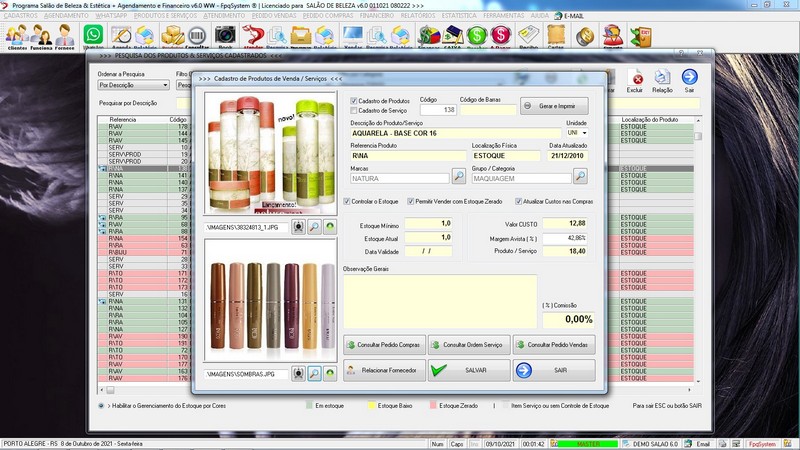
Task: Click Relação icon in the search window
Action: tap(662, 81)
